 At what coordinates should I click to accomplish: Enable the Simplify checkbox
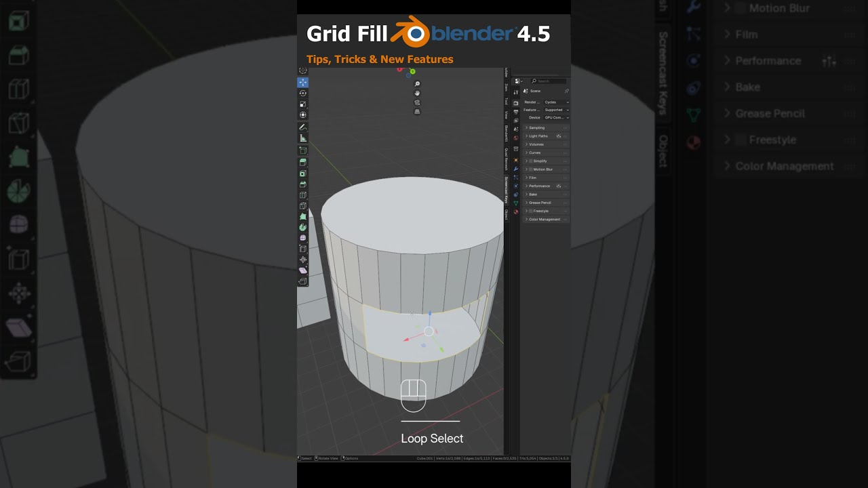click(x=530, y=161)
